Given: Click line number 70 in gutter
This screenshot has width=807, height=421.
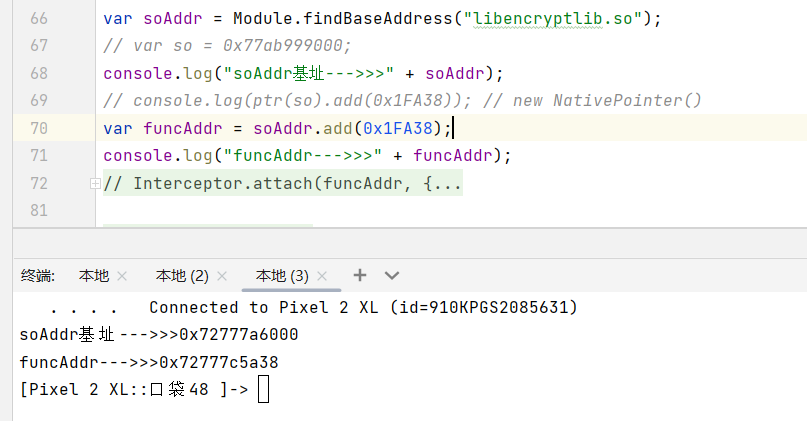Looking at the screenshot, I should [x=39, y=128].
